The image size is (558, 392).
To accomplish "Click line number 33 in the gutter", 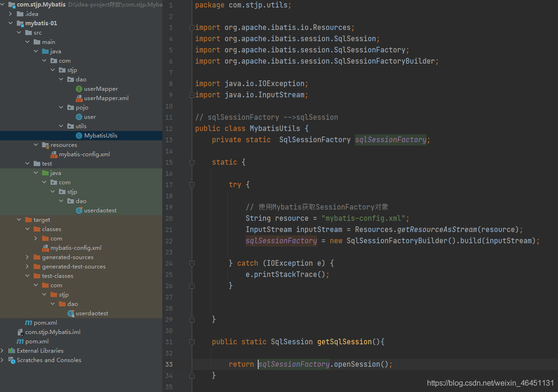I will click(x=169, y=364).
